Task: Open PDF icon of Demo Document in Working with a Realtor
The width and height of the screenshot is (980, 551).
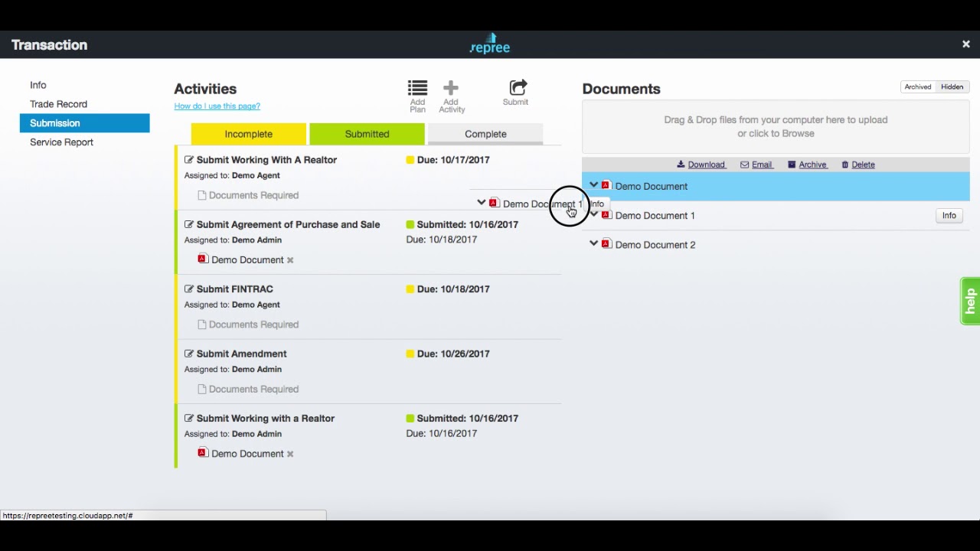Action: coord(203,453)
